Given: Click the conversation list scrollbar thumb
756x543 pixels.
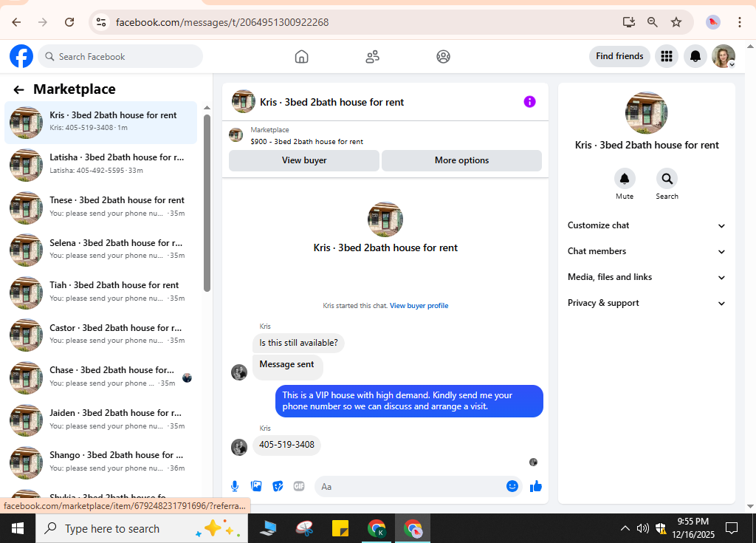Looking at the screenshot, I should [x=207, y=202].
